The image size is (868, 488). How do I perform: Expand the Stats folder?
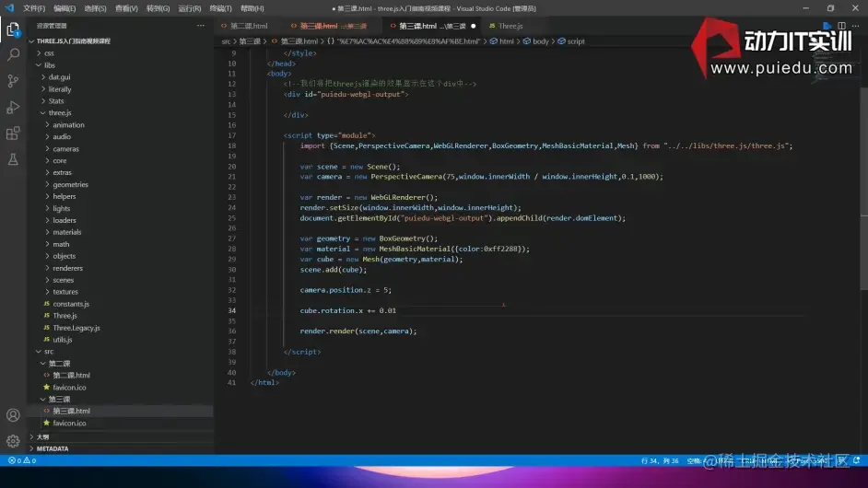click(56, 100)
